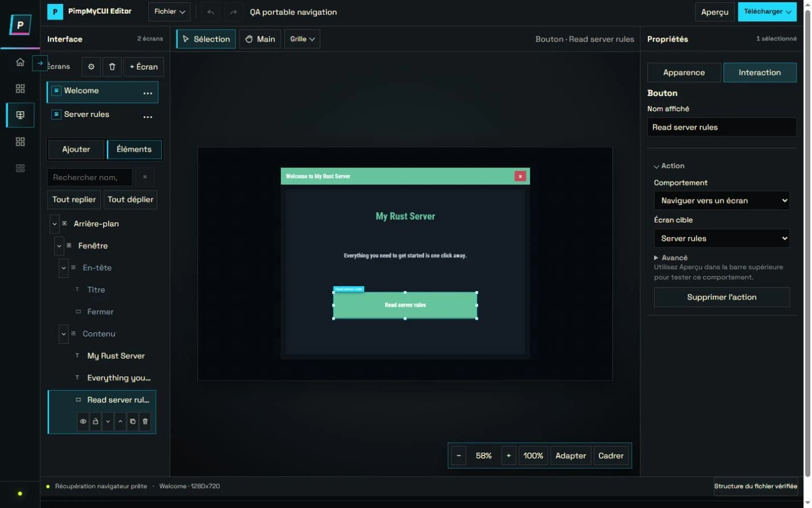
Task: Open the Fichier dropdown menu
Action: [x=169, y=12]
